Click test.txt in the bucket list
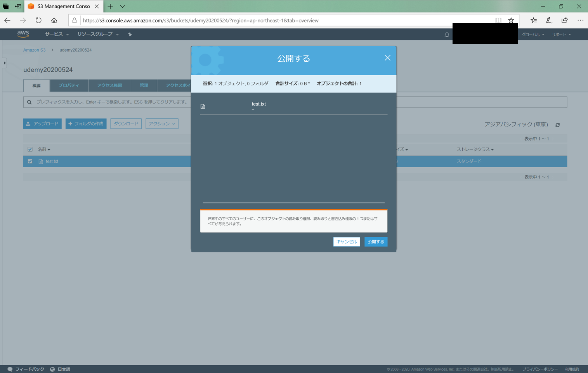 point(52,161)
